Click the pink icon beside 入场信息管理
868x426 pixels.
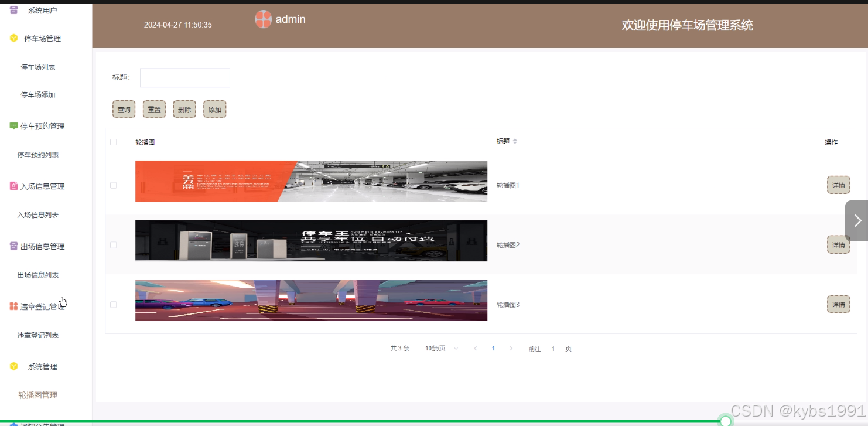coord(14,186)
